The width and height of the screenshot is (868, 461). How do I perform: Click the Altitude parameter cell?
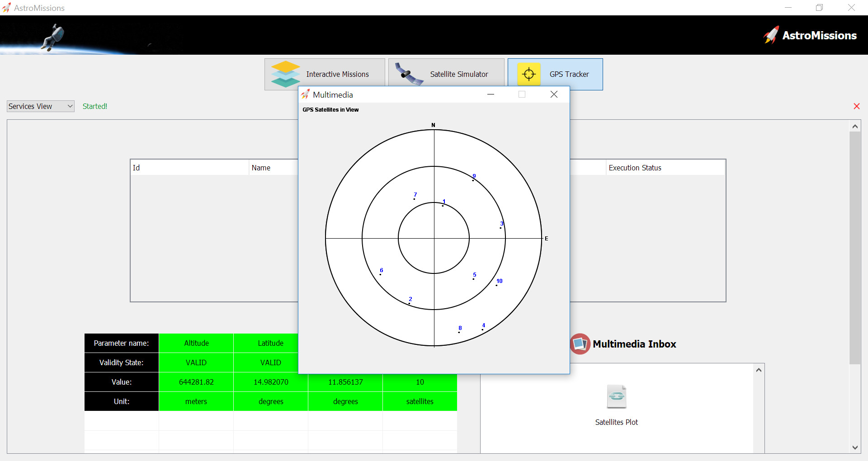196,343
